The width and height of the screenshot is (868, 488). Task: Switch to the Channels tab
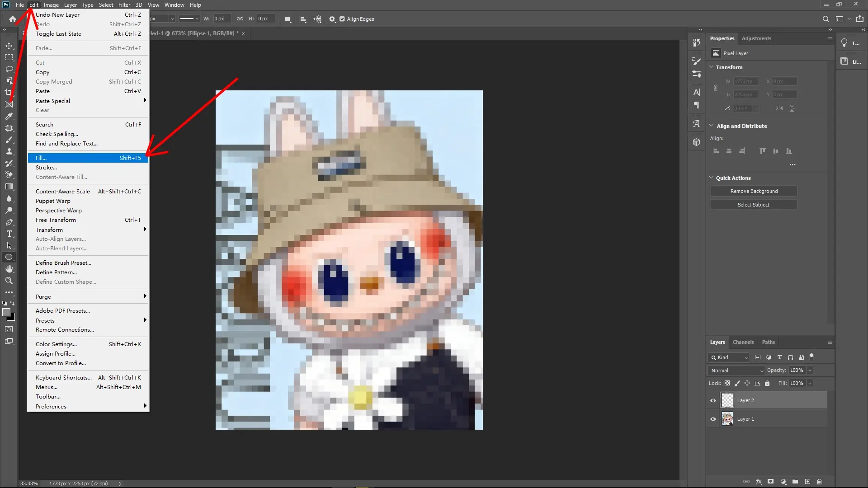pyautogui.click(x=743, y=342)
